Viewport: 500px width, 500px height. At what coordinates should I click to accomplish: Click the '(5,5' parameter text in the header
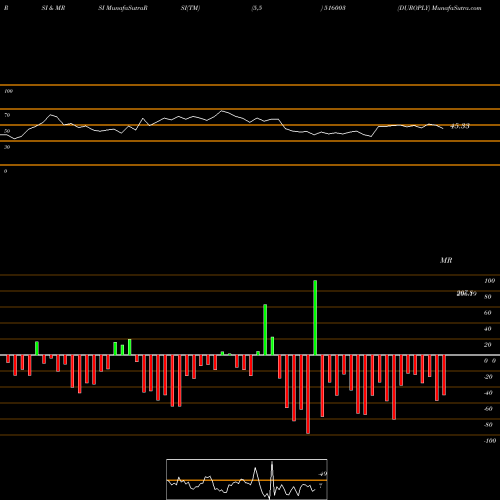(x=257, y=8)
